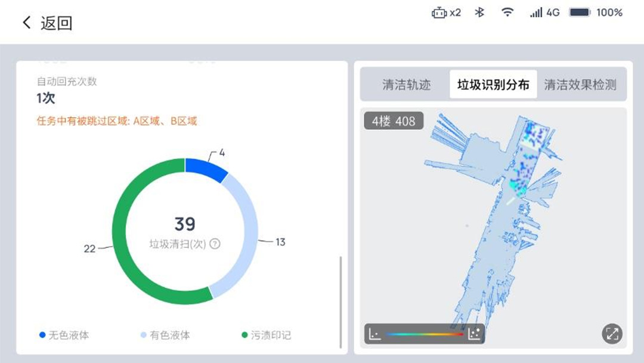Click the heatmap color gradient bar
644x363 pixels.
tap(425, 334)
